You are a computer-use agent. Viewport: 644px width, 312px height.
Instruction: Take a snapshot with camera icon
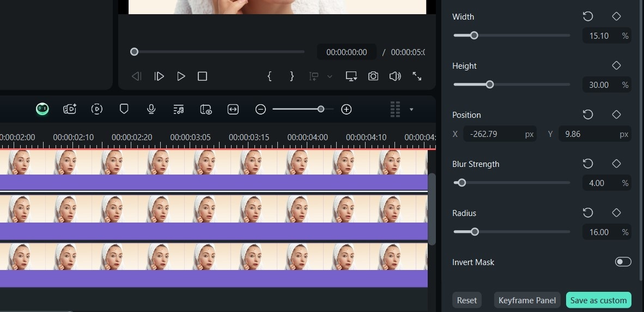(373, 76)
